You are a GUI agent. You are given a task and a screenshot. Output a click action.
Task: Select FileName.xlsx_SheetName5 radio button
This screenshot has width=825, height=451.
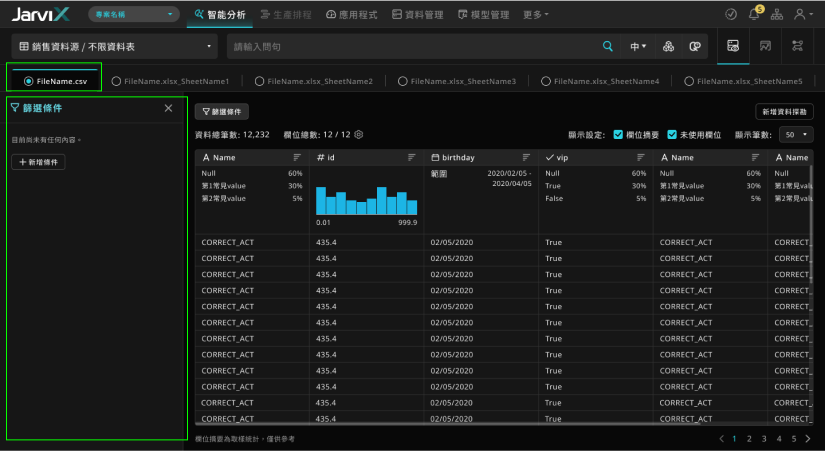[689, 81]
